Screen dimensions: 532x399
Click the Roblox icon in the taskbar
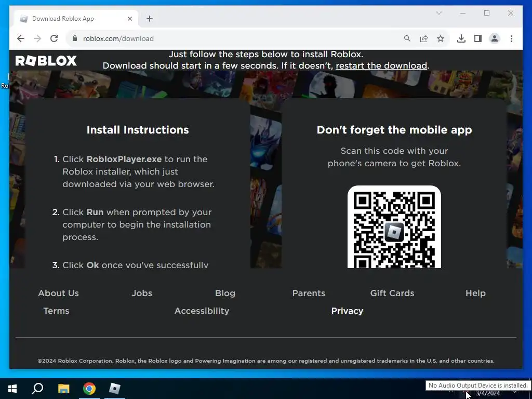115,389
